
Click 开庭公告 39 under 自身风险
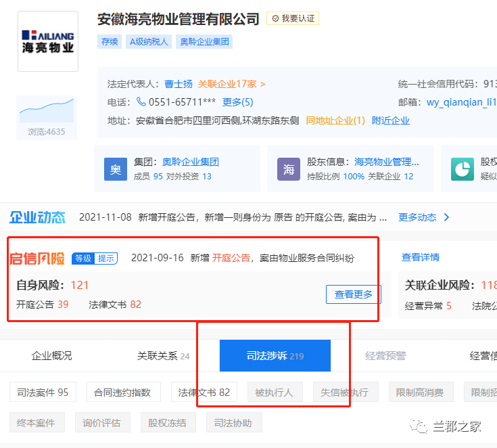coord(42,305)
